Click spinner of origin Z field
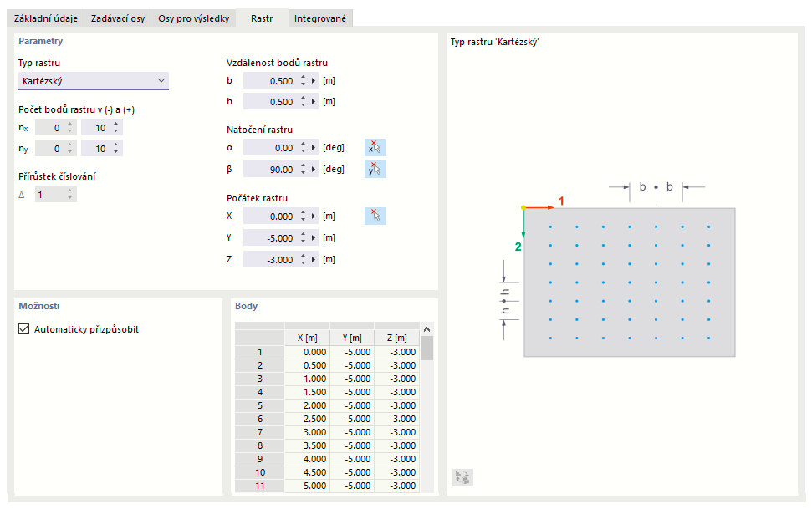812x509 pixels. (x=303, y=259)
